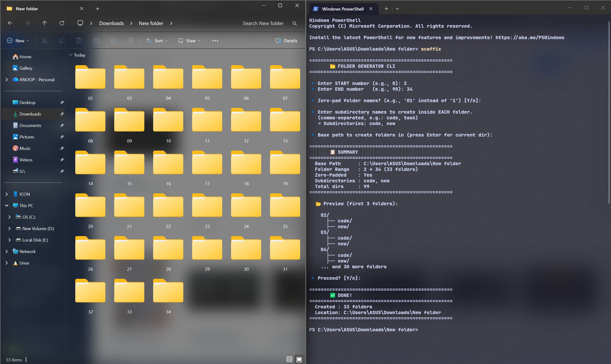611x364 pixels.
Task: Select Downloads in the sidebar
Action: pos(33,114)
